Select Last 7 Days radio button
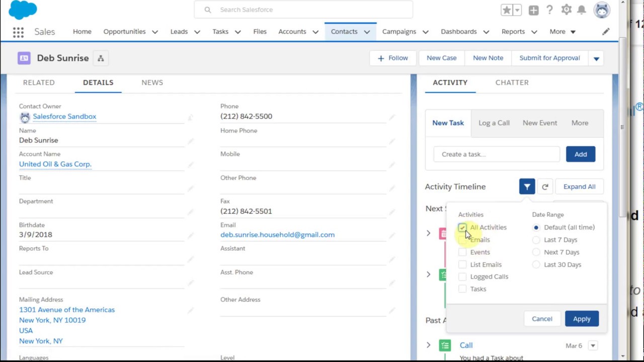This screenshot has height=362, width=644. coord(536,240)
